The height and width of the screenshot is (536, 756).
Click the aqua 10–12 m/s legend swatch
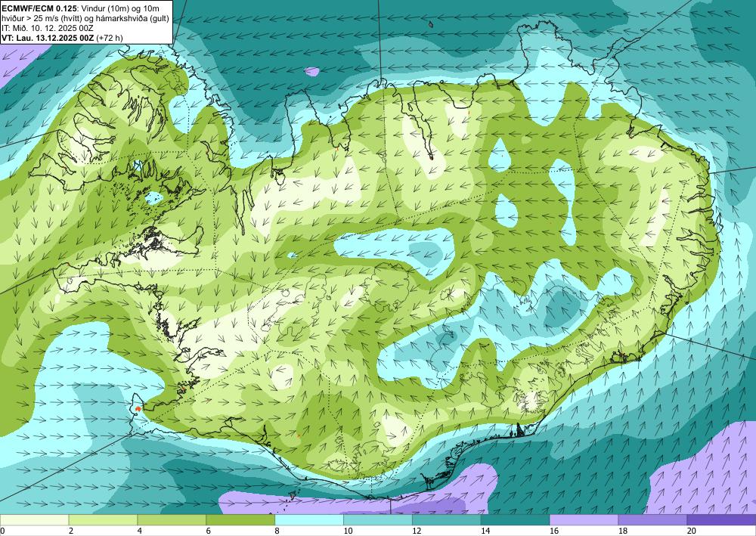point(378,519)
